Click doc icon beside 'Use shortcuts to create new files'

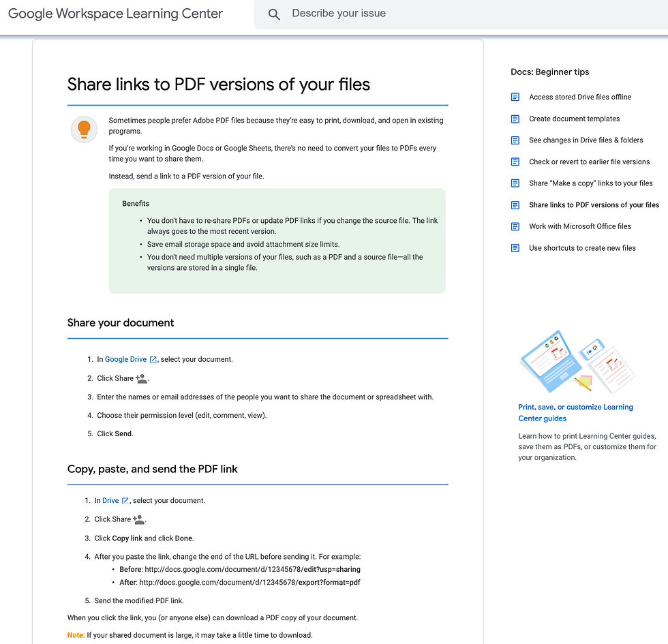click(515, 248)
